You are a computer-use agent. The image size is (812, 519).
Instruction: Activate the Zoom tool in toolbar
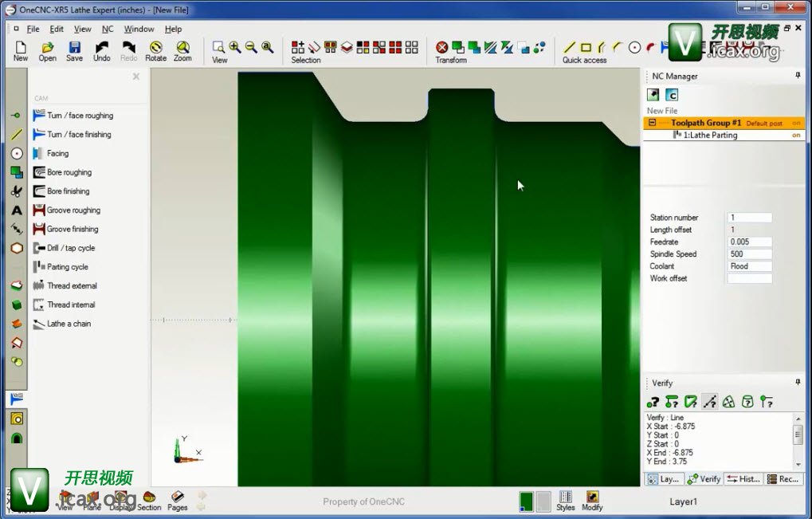(x=182, y=51)
